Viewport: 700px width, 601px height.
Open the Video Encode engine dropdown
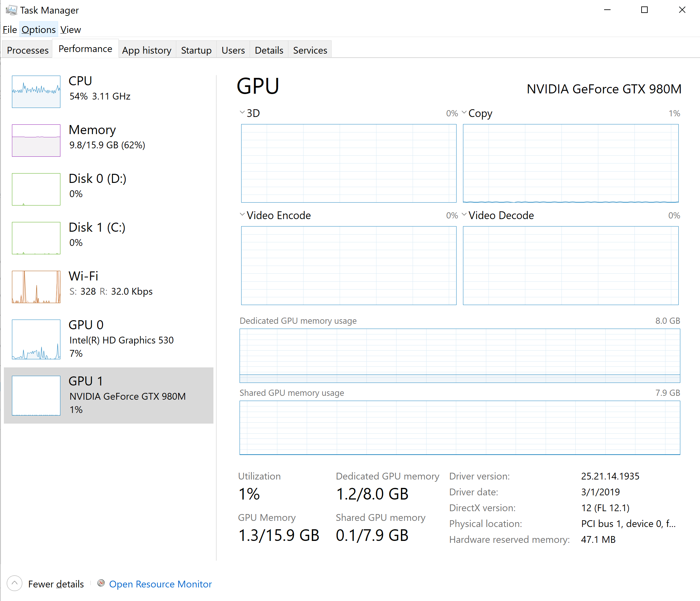(242, 215)
